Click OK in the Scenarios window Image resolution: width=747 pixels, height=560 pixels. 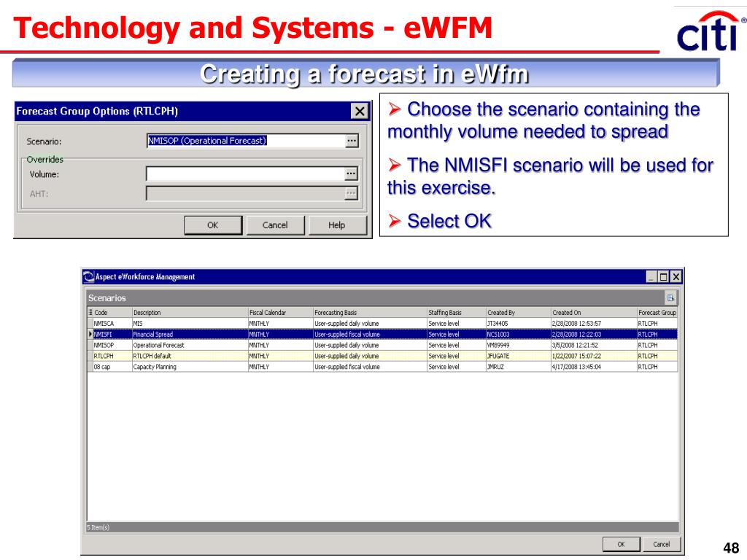[x=622, y=544]
